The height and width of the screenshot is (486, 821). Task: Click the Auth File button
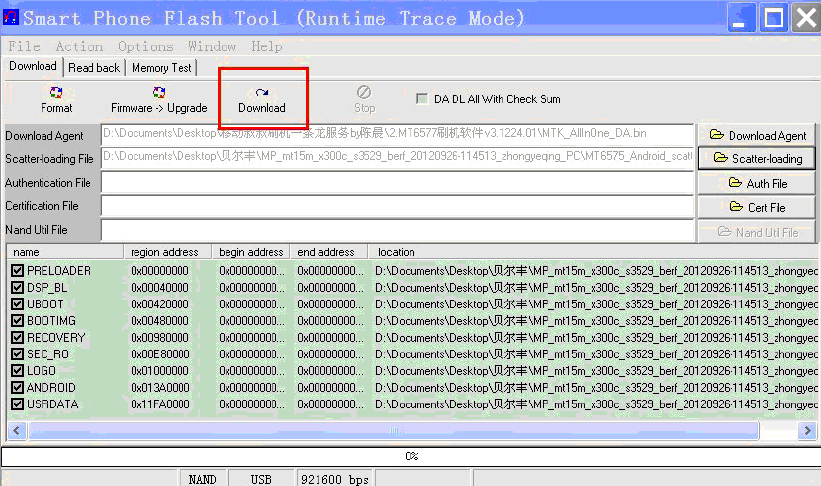(x=757, y=183)
